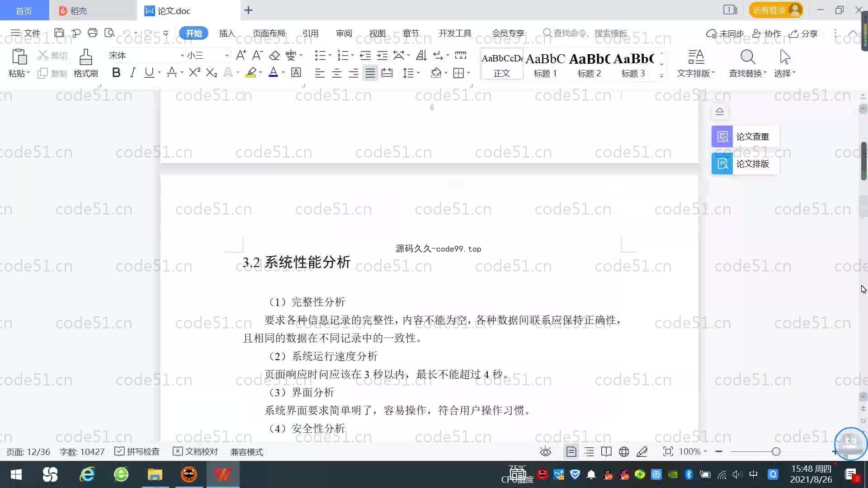Clear formatting with eraser icon
868x488 pixels.
(274, 55)
